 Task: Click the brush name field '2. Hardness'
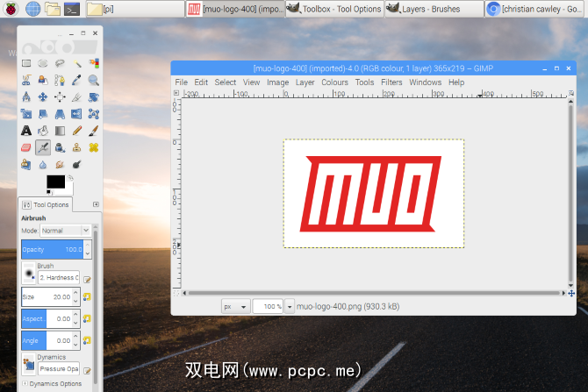[x=59, y=278]
